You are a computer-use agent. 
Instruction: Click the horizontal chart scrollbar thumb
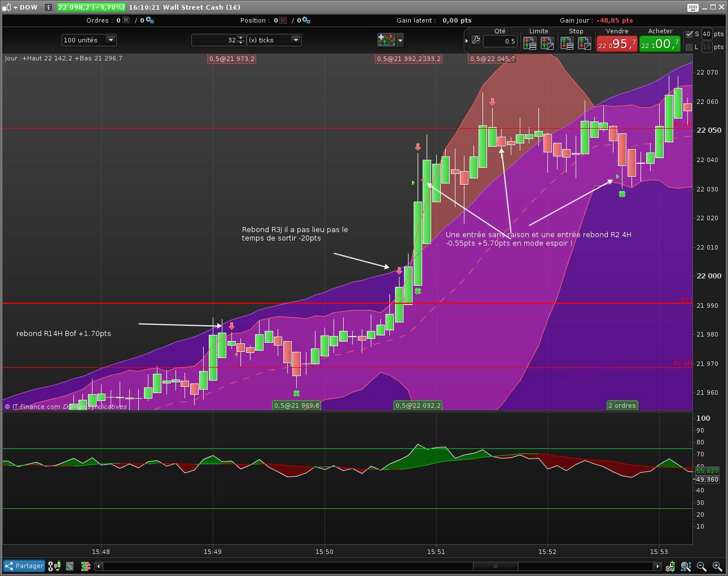pyautogui.click(x=495, y=566)
